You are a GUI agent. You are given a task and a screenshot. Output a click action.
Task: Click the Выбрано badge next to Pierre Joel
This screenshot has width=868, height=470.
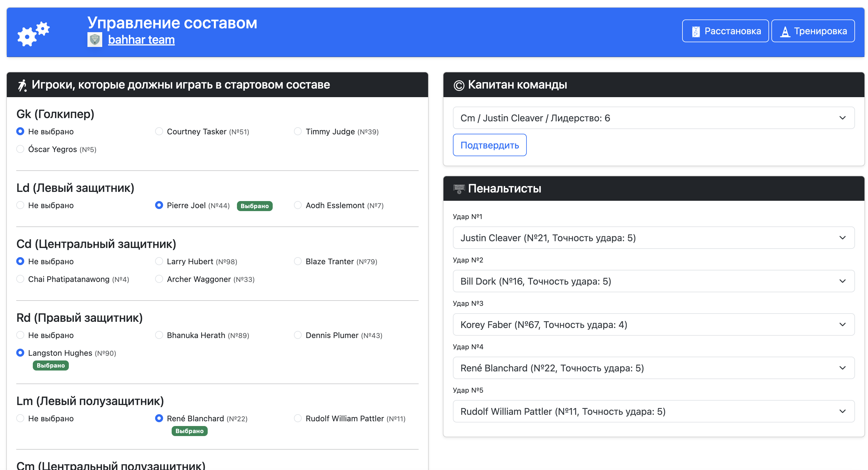click(254, 206)
